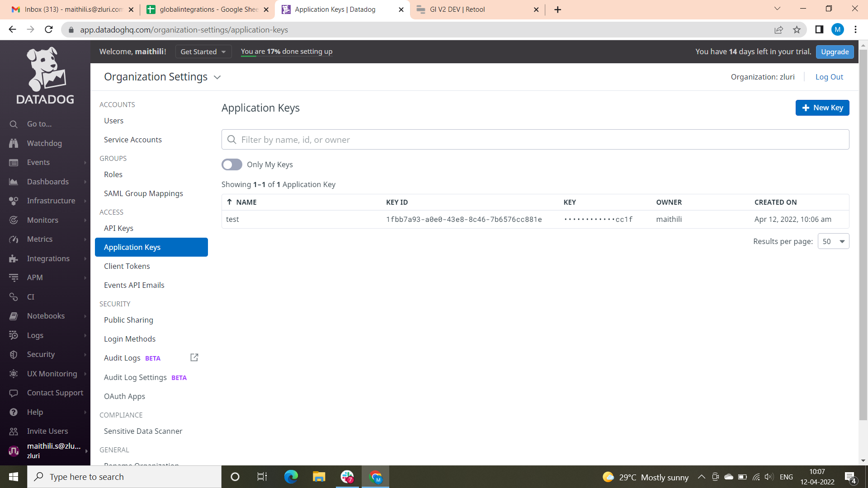868x488 pixels.
Task: Click the Log Out link
Action: pos(829,77)
